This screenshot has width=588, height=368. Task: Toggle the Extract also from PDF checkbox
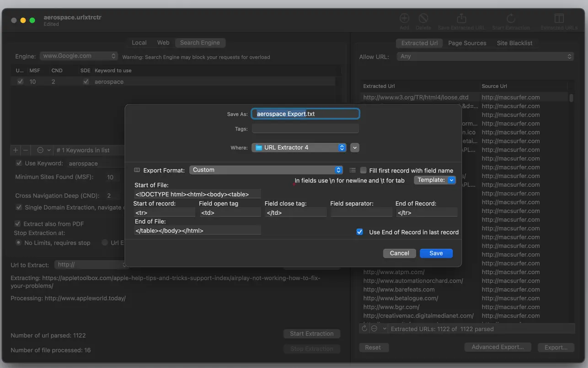[18, 224]
